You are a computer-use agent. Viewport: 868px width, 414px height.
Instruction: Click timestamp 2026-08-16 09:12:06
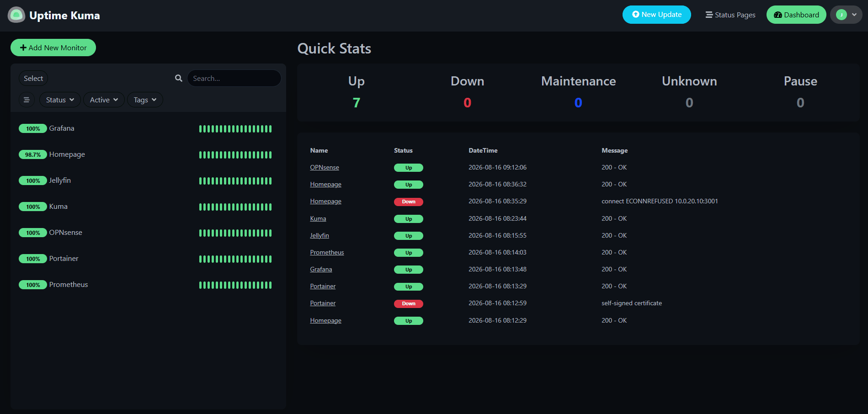[497, 167]
